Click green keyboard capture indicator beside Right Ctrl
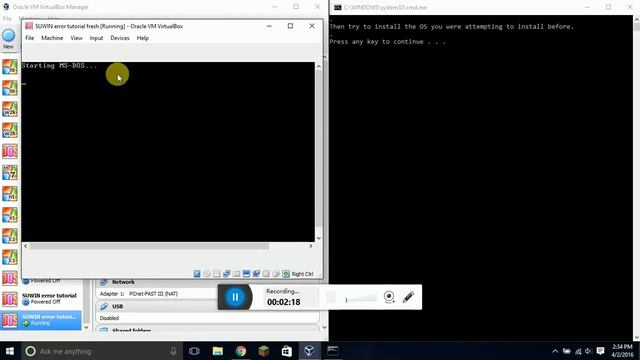The height and width of the screenshot is (360, 640). [286, 274]
